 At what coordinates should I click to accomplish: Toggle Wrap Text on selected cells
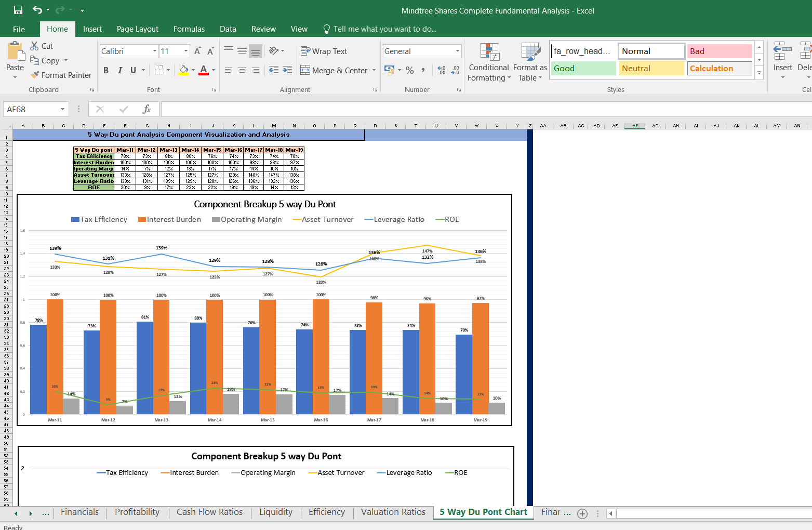(x=324, y=51)
